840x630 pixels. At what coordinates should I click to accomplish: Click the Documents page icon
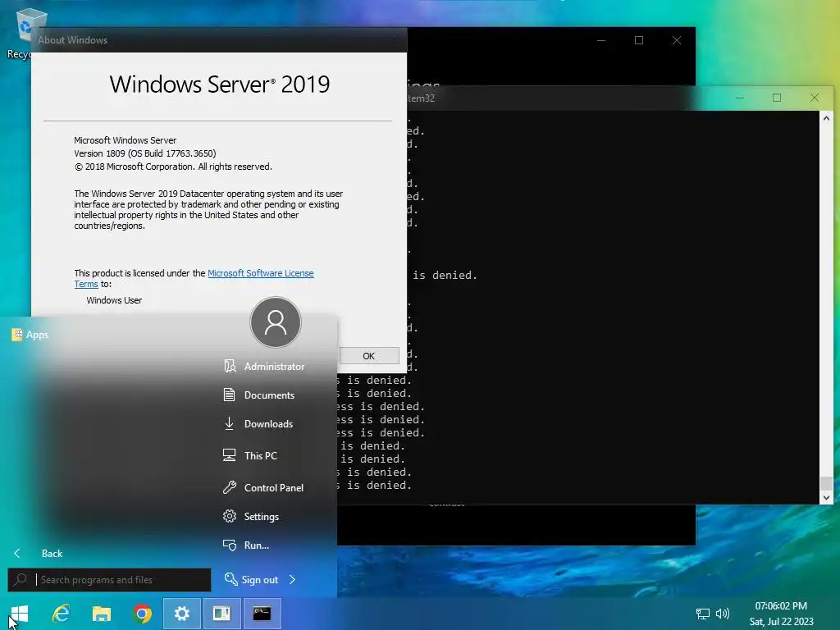click(230, 395)
